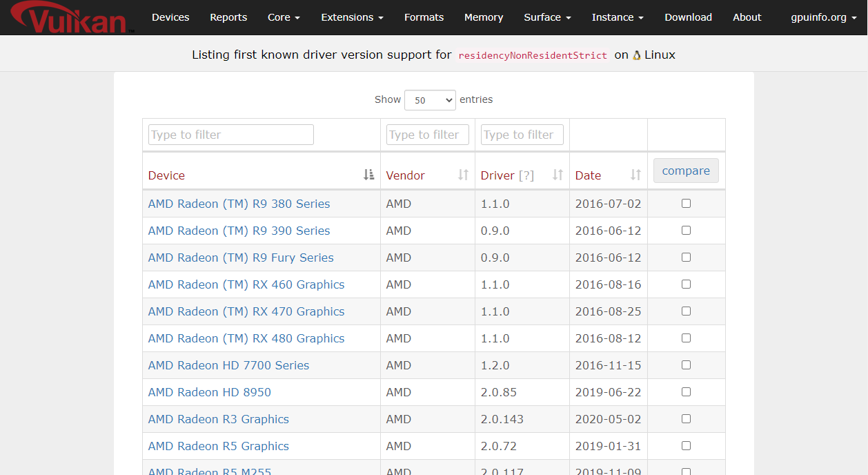Select date cell 2016-07-02
868x475 pixels.
coord(609,204)
